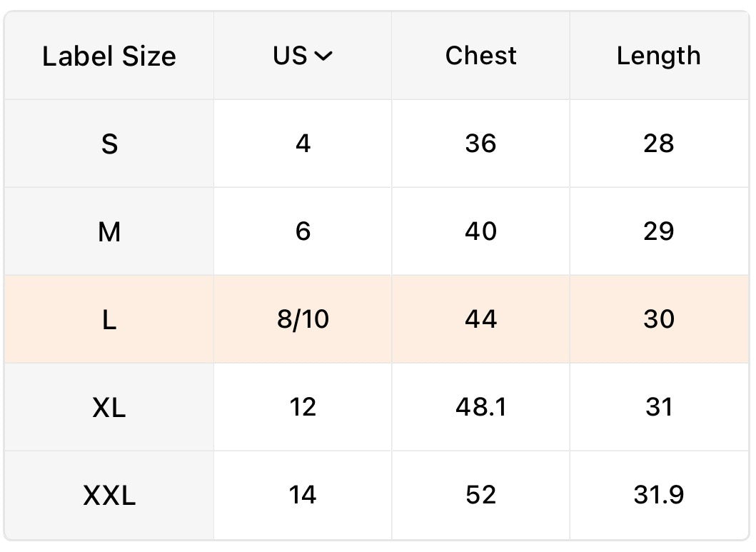Select the XXL label size row
Screen dimensions: 756x552
pyautogui.click(x=376, y=495)
